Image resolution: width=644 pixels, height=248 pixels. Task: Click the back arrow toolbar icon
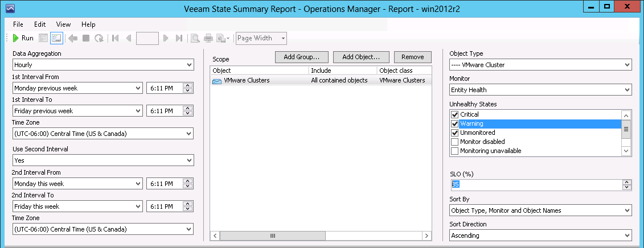(x=73, y=38)
